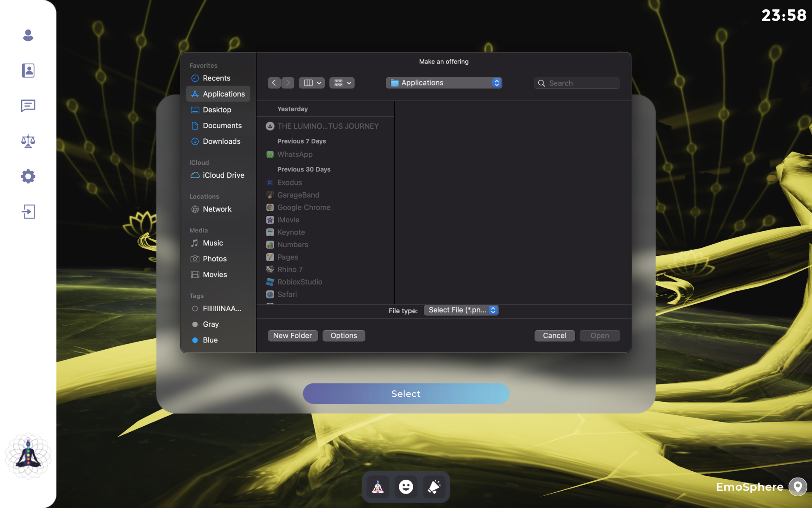Viewport: 812px width, 508px height.
Task: Select the party popper icon in bottom dock
Action: coord(434,487)
